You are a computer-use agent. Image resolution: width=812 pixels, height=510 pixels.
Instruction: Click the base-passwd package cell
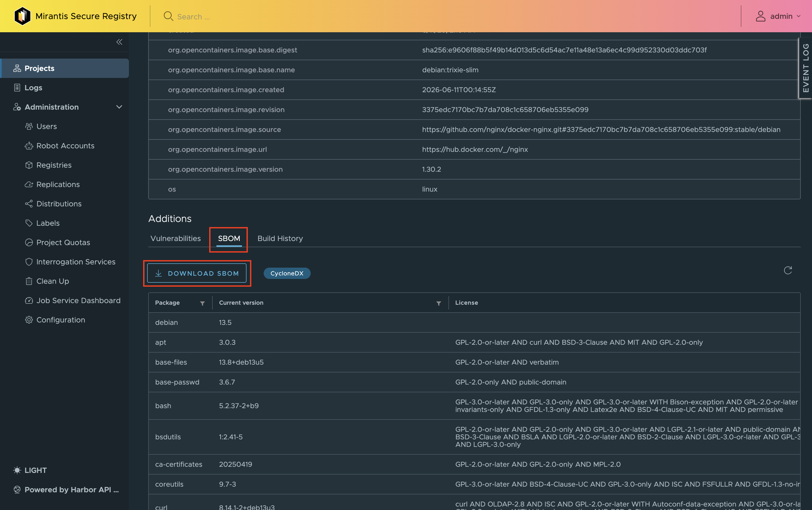point(177,382)
